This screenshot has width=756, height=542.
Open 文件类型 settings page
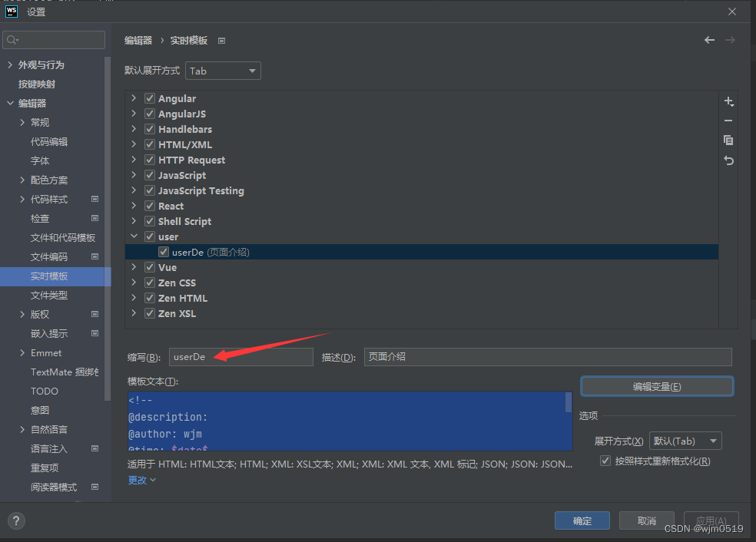(49, 296)
